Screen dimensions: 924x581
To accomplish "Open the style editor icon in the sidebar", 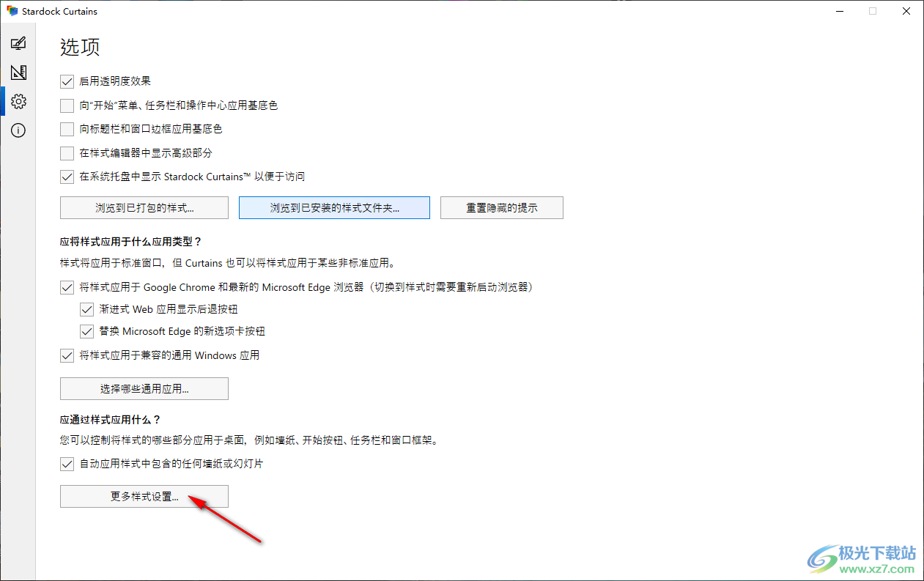I will point(18,73).
